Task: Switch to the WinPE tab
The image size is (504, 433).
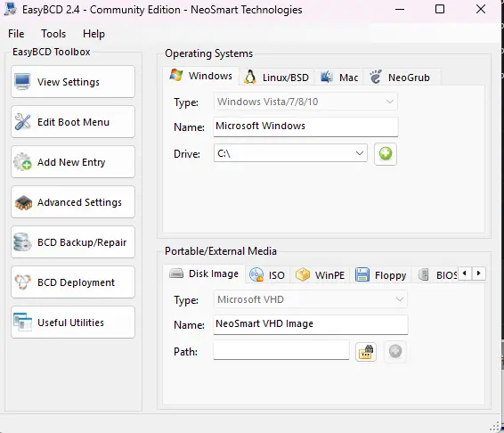Action: pos(320,275)
